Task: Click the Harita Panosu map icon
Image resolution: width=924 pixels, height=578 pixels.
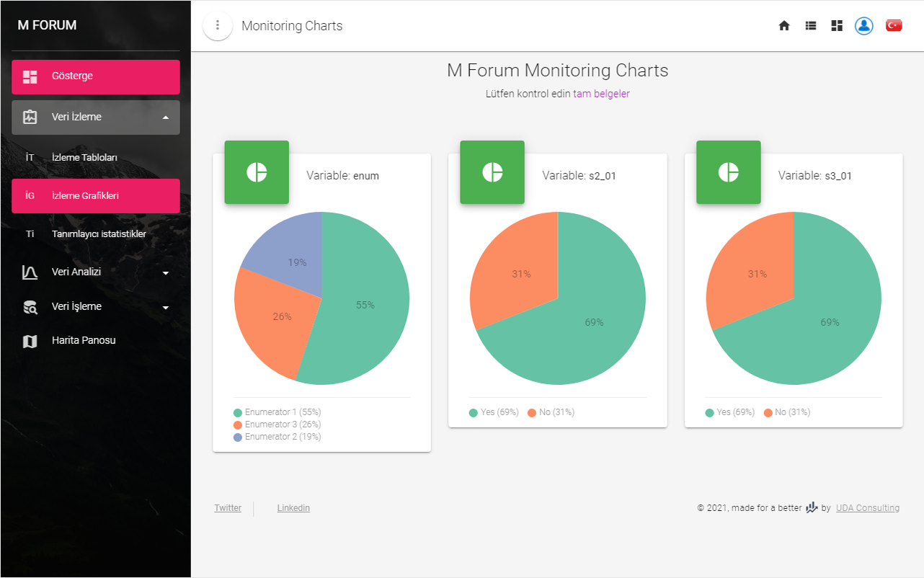Action: click(x=30, y=341)
